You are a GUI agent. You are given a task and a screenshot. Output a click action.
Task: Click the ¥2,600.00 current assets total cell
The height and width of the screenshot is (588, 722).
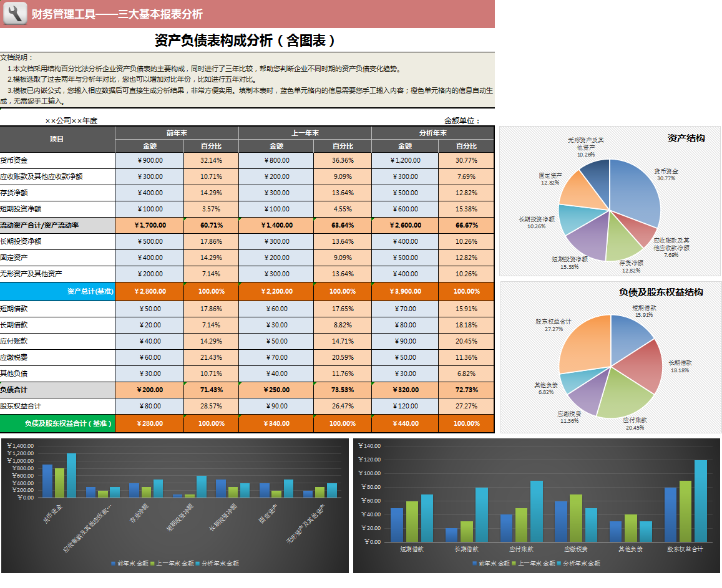pyautogui.click(x=405, y=226)
